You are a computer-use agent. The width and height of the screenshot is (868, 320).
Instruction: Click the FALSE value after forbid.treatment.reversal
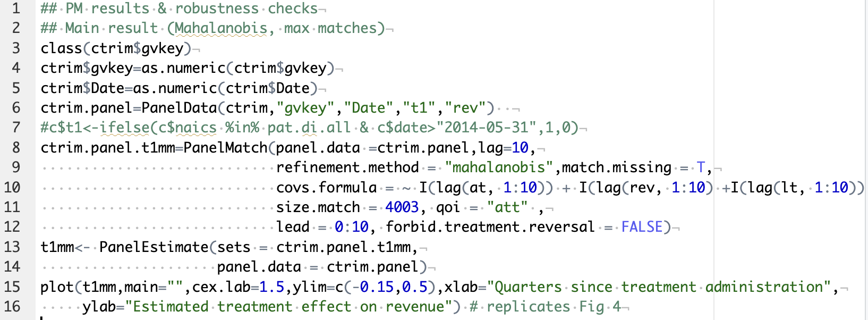coord(642,227)
